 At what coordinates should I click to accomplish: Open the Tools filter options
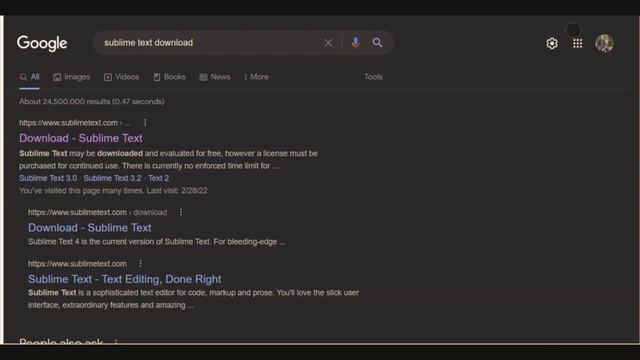click(x=373, y=77)
